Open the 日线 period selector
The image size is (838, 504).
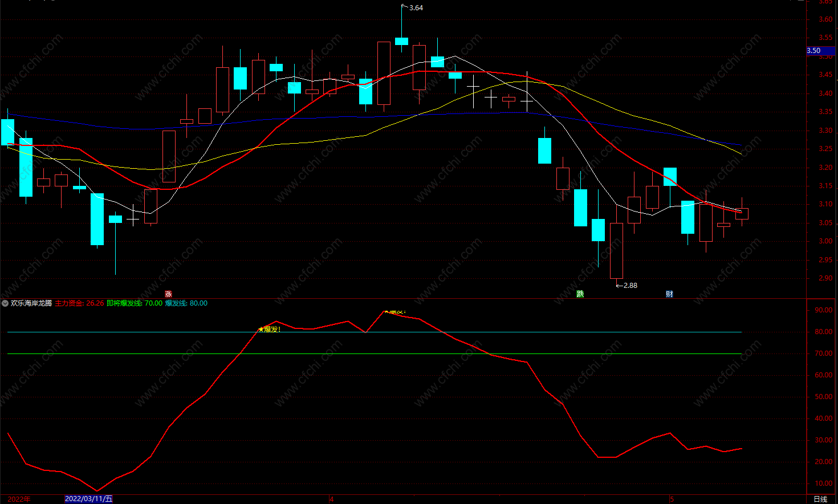coord(820,499)
